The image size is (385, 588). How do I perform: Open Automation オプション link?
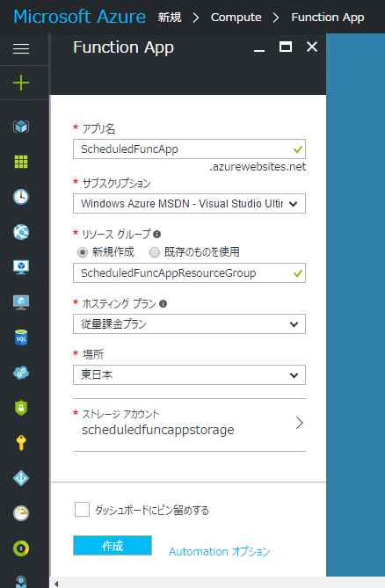click(x=219, y=552)
